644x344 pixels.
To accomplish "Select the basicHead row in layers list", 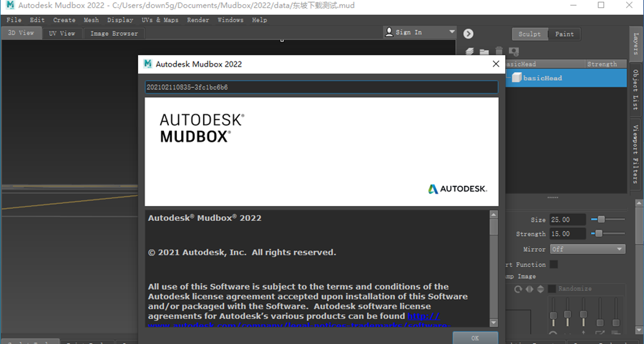I will (566, 77).
